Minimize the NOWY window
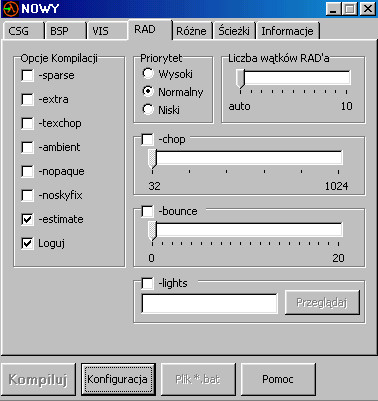Image resolution: width=378 pixels, height=401 pixels. coord(334,9)
